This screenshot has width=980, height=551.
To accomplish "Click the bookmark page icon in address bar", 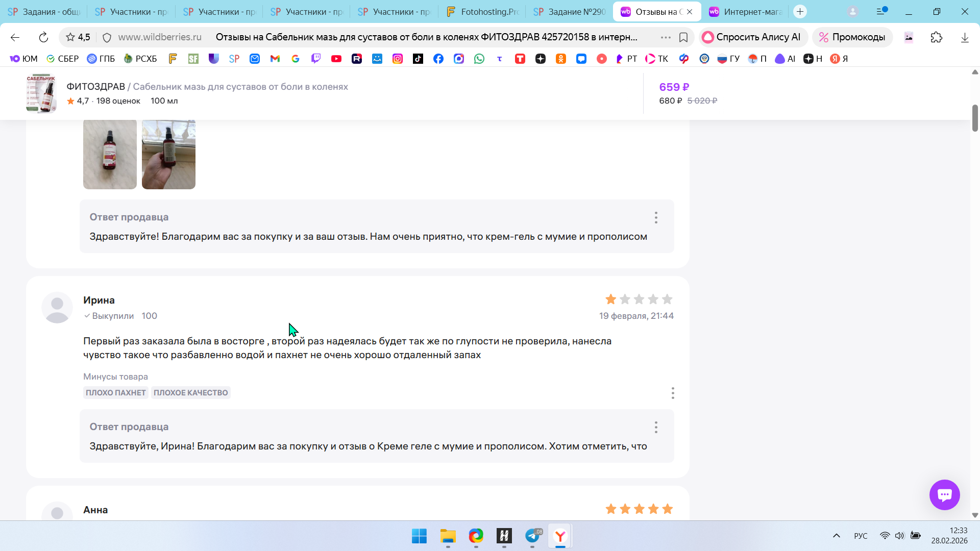I will coord(683,37).
